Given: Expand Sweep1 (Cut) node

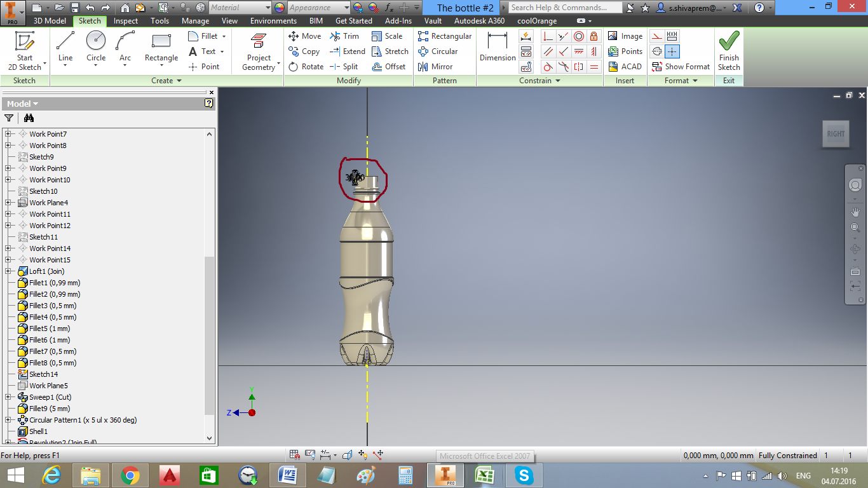Looking at the screenshot, I should click(x=9, y=397).
